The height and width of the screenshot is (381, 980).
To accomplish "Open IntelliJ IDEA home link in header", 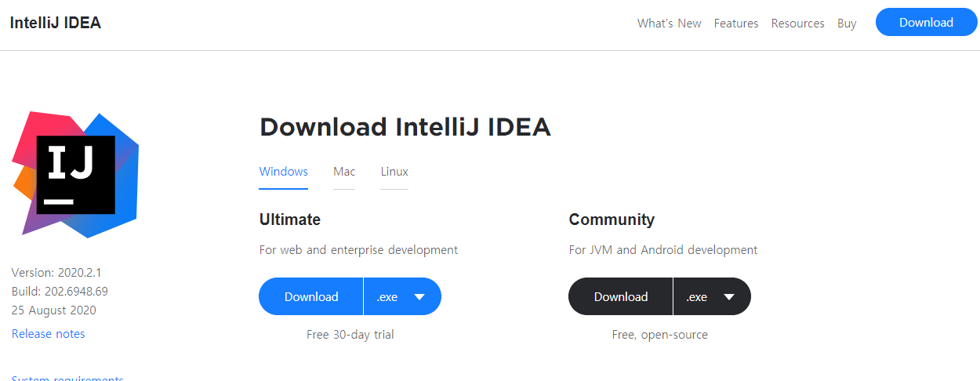I will tap(56, 23).
